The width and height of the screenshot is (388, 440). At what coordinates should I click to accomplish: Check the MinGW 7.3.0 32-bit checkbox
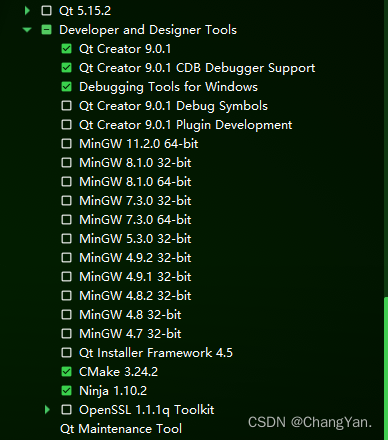pos(66,201)
